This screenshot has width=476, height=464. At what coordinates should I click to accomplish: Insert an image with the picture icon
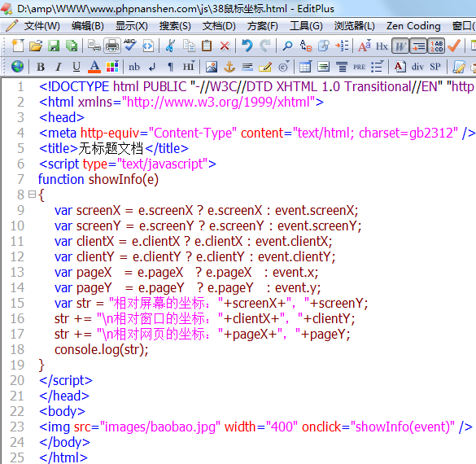(x=212, y=67)
